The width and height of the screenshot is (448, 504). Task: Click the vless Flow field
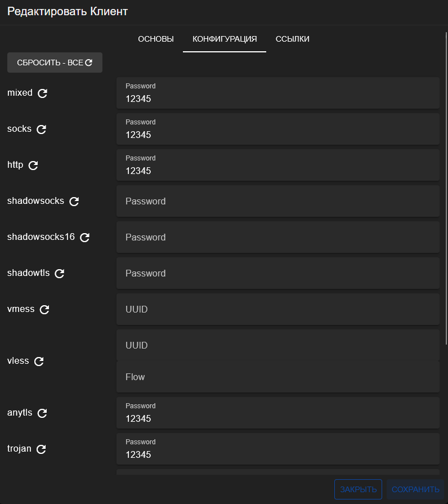coord(277,377)
